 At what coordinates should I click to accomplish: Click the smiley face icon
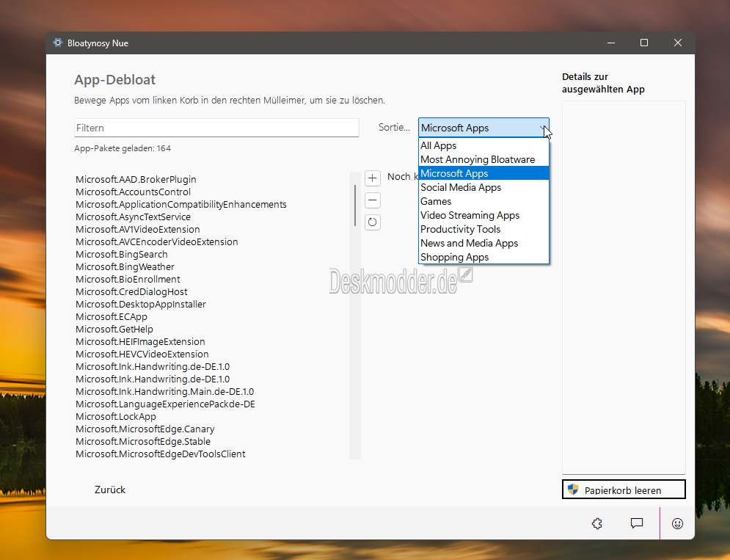pos(677,523)
